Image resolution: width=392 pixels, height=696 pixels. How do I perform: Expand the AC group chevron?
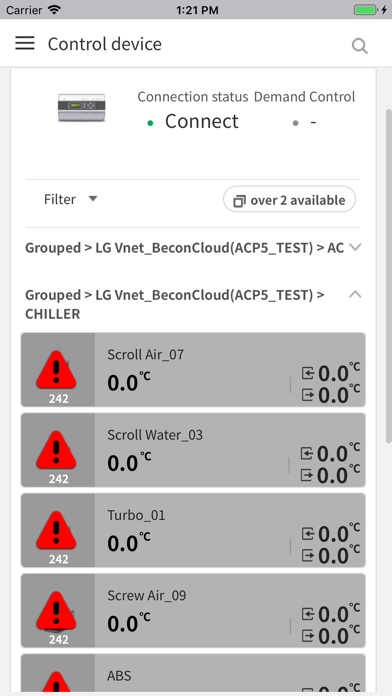[x=355, y=247]
